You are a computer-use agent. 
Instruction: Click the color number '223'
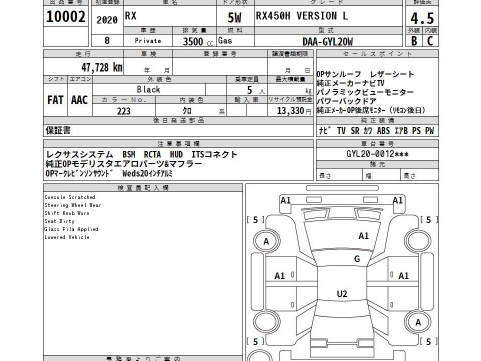[x=124, y=111]
